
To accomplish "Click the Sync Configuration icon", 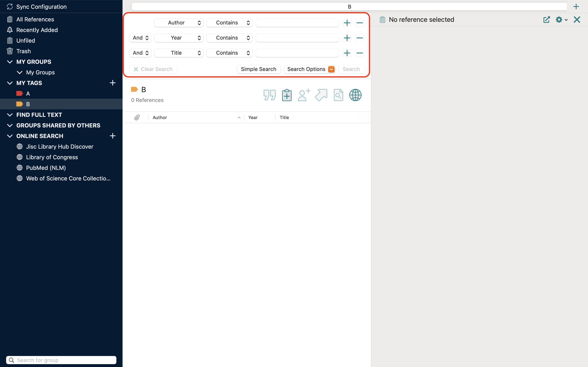I will tap(10, 7).
